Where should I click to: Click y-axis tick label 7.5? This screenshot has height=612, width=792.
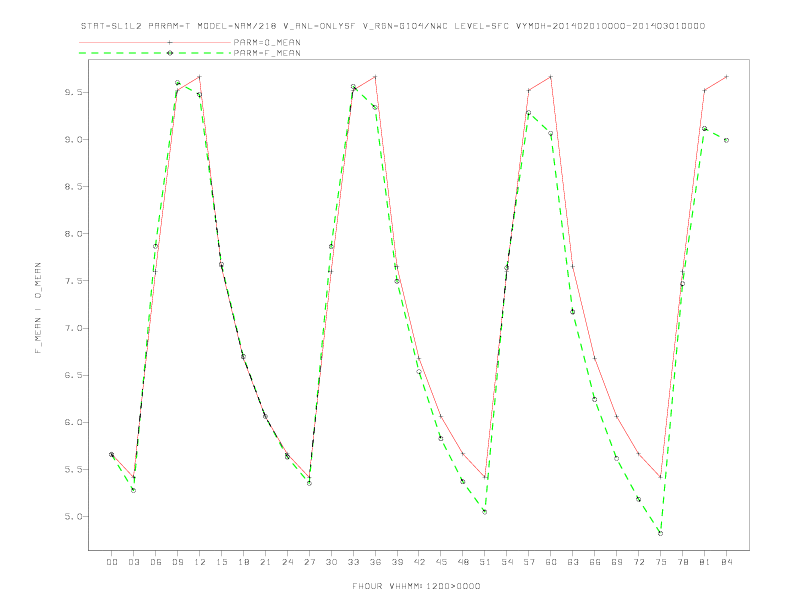tap(74, 281)
